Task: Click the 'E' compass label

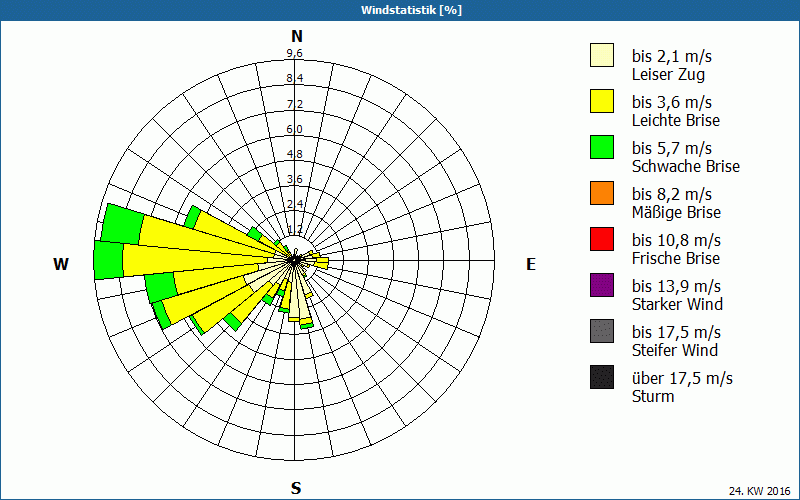Action: coord(531,264)
